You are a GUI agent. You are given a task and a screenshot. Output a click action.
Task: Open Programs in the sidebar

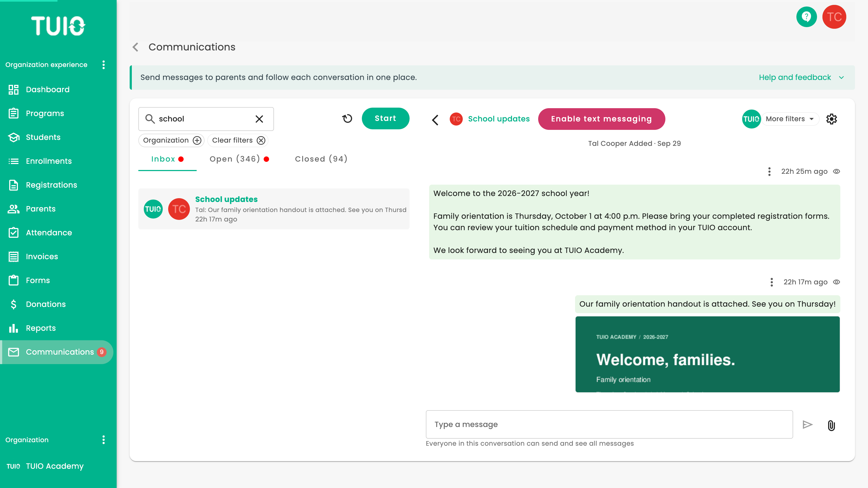point(57,114)
